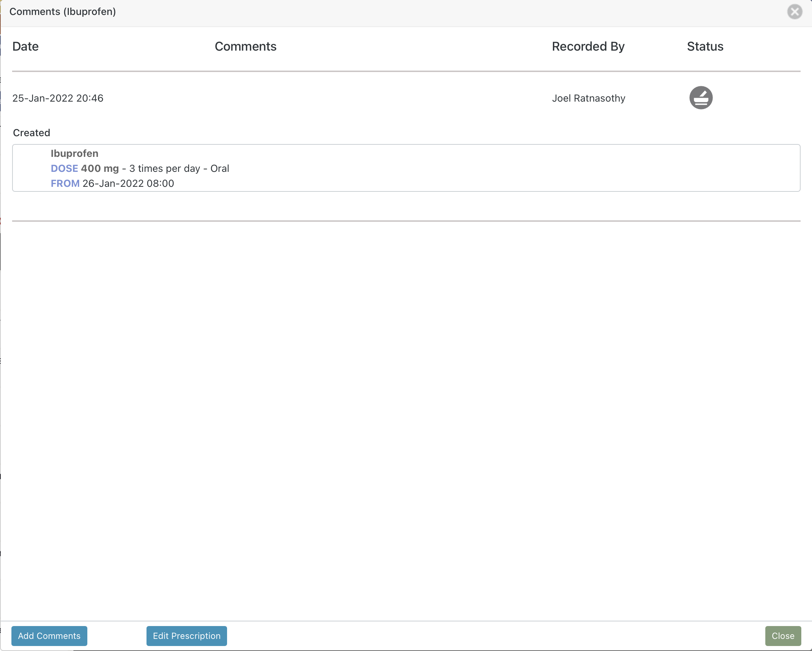Screen dimensions: 812x651
Task: Click recorder name Joel Ratnasothy
Action: click(x=589, y=98)
